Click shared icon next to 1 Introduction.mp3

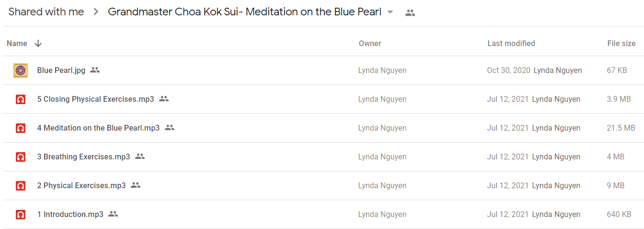click(113, 214)
